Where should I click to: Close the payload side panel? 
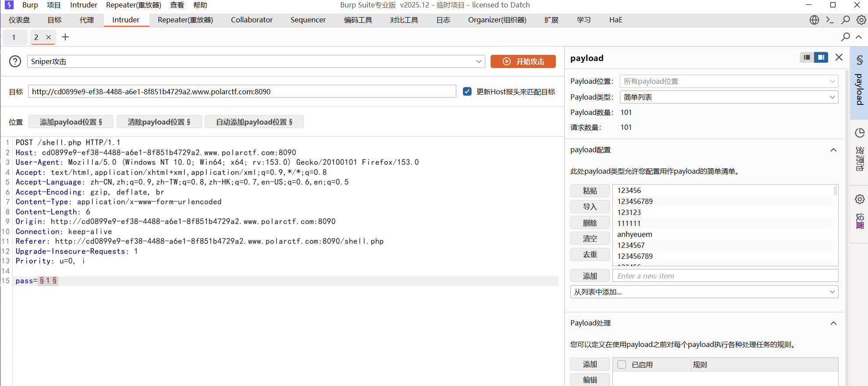pyautogui.click(x=839, y=57)
